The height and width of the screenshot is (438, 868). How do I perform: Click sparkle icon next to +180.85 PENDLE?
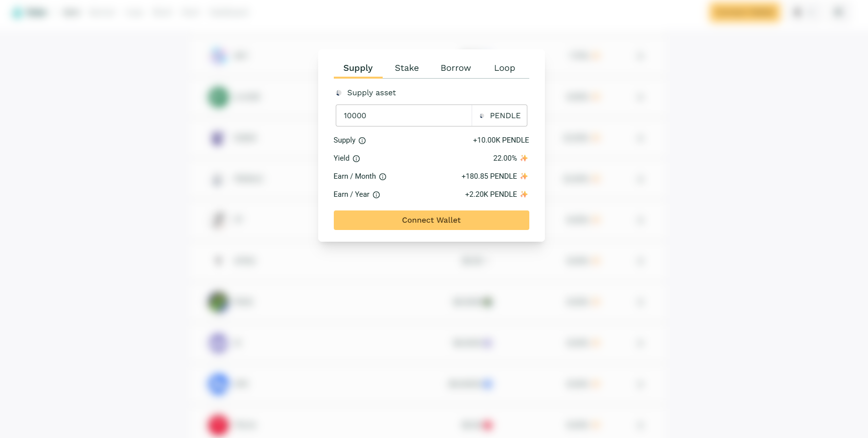(524, 176)
